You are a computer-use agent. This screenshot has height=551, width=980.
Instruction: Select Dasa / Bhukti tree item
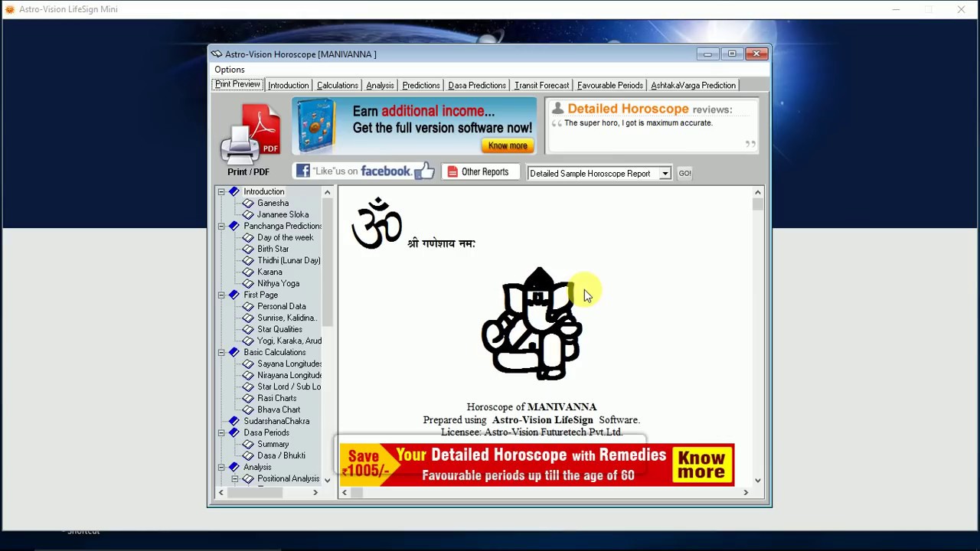(281, 456)
